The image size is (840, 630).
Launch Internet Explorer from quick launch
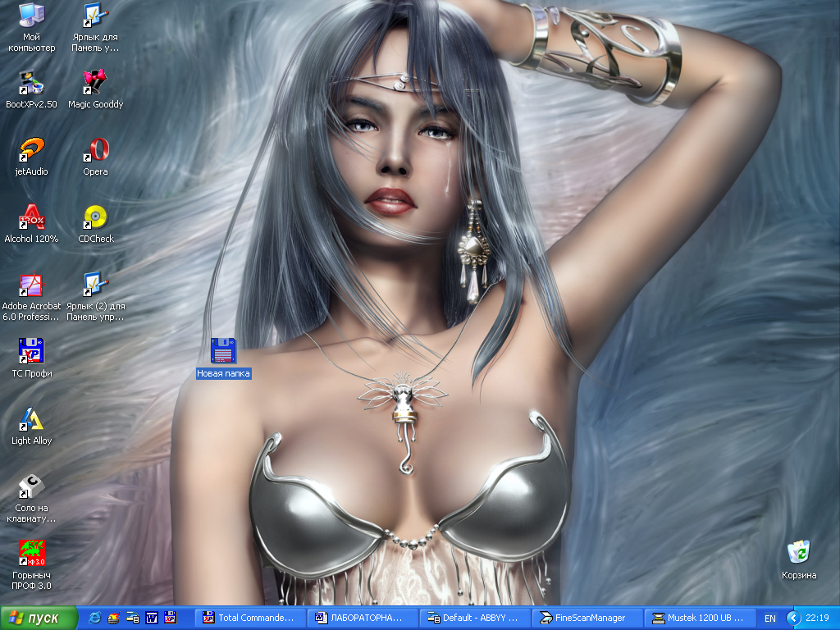pyautogui.click(x=95, y=618)
